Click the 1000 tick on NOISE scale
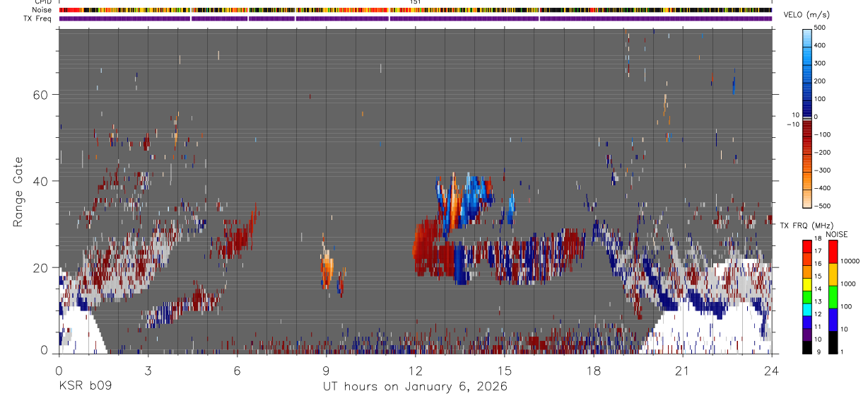868x401 pixels. tap(848, 283)
